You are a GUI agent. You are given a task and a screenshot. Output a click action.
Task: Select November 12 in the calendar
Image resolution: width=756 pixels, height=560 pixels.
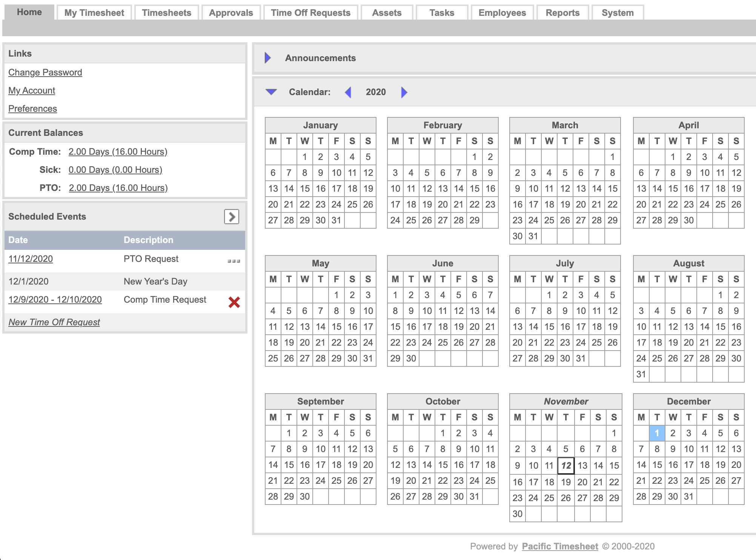[566, 466]
